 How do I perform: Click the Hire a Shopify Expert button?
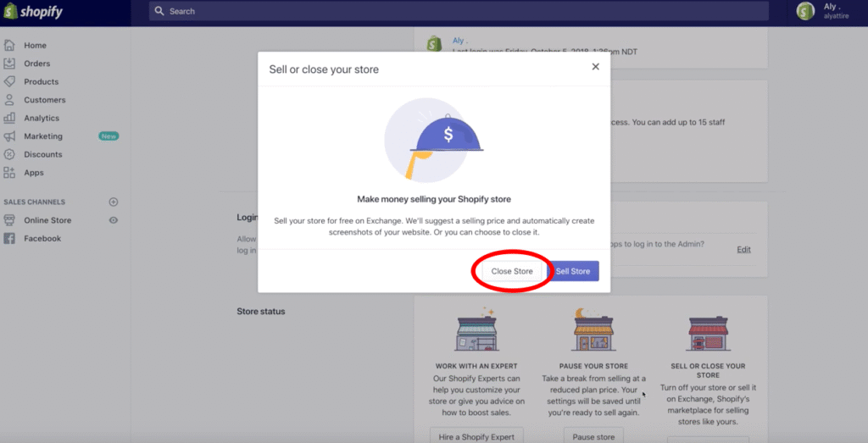(476, 436)
